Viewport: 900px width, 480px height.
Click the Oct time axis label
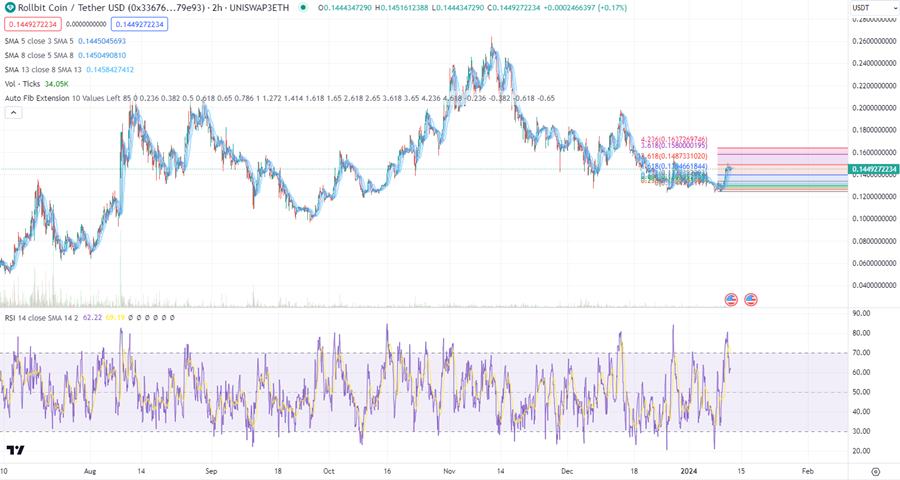(328, 471)
